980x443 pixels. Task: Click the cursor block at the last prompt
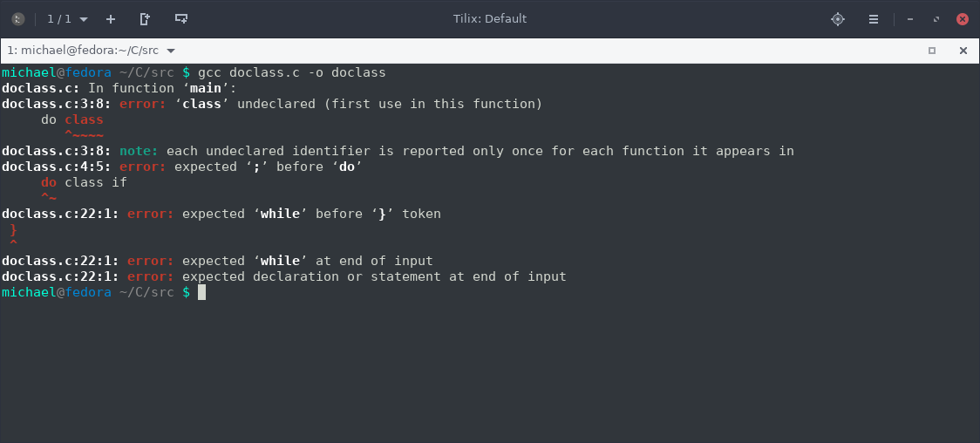point(202,292)
